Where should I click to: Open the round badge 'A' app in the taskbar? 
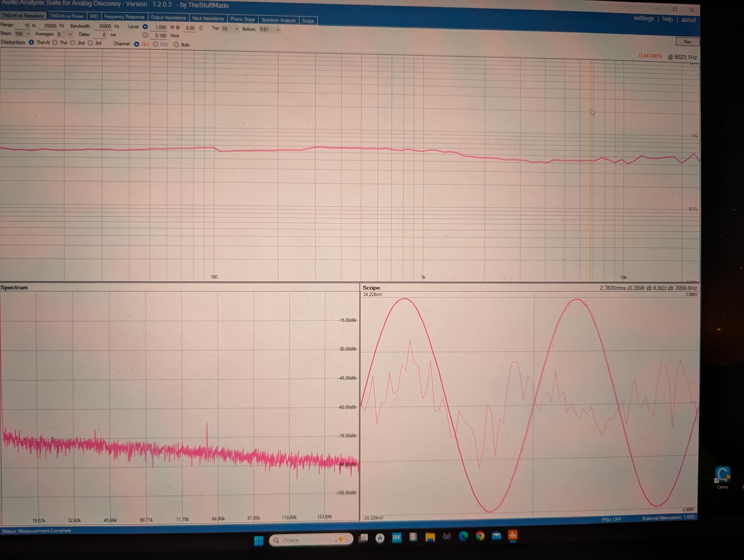click(x=380, y=538)
